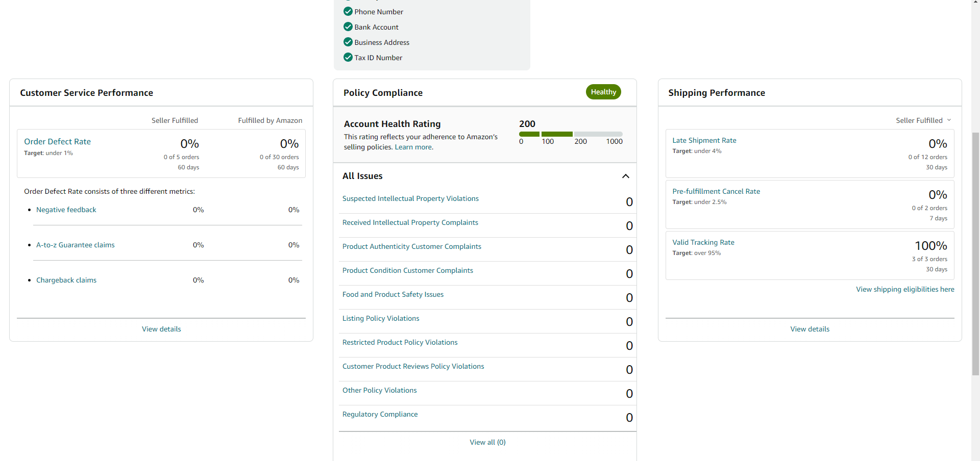Click the Fulfilled by Amazon column header
980x461 pixels.
pyautogui.click(x=270, y=120)
